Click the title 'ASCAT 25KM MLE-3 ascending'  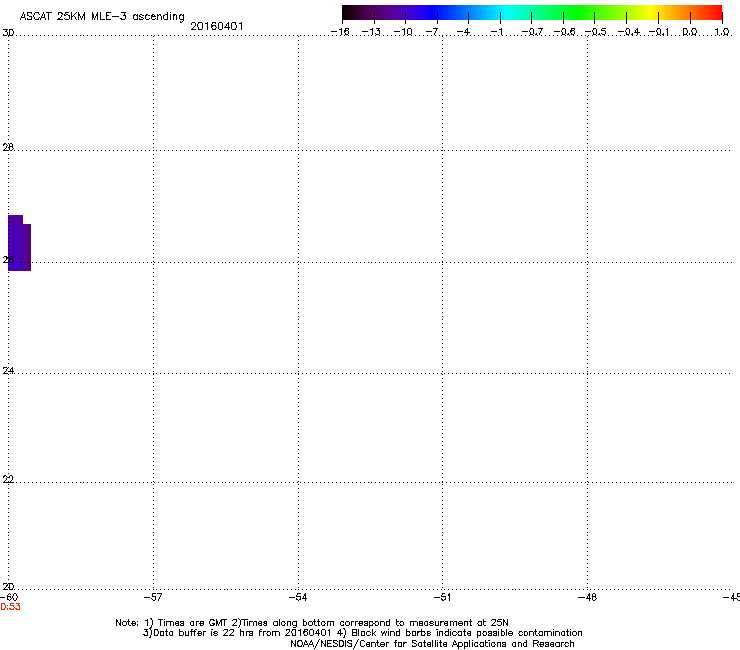point(102,17)
